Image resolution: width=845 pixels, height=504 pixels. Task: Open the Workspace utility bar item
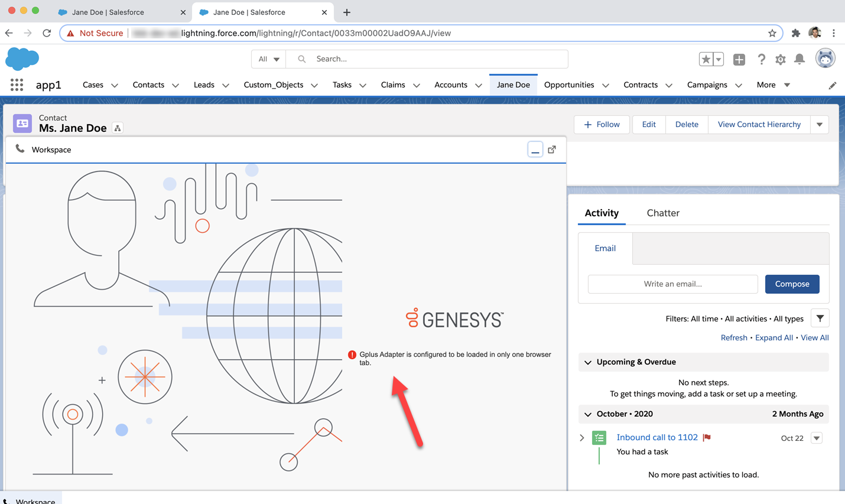[31, 499]
